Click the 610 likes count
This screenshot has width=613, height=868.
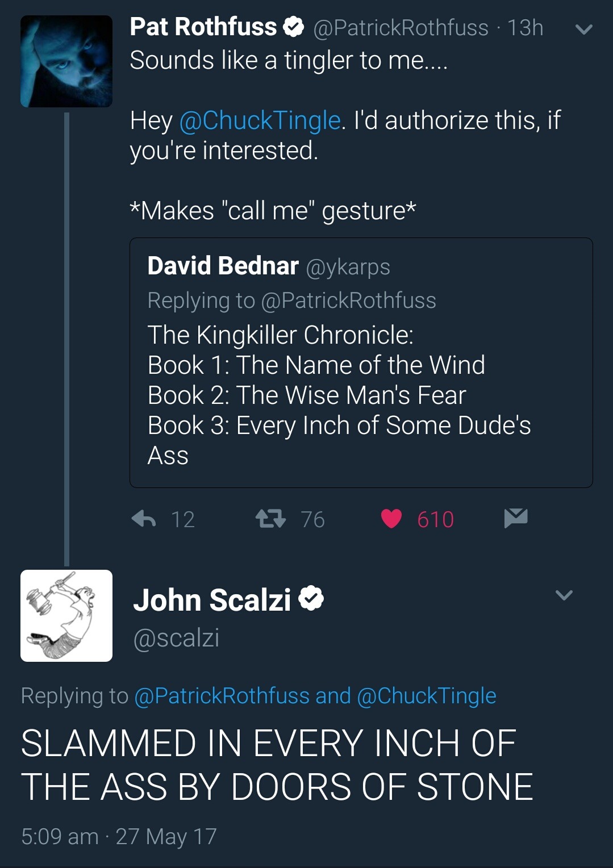coord(436,519)
